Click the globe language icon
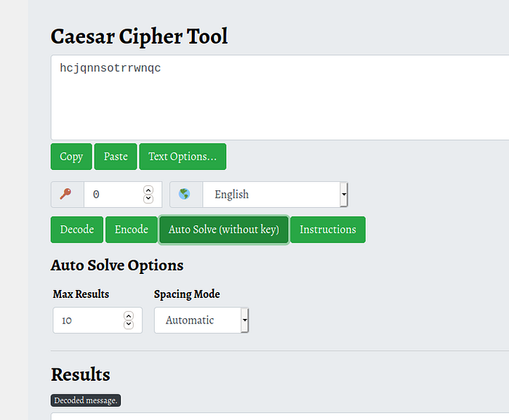The image size is (509, 420). [x=185, y=195]
